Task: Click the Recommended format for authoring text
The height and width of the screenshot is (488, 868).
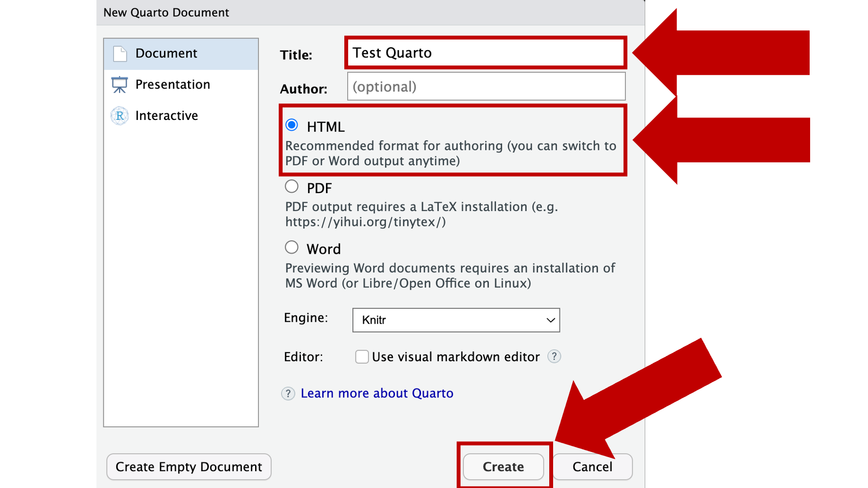Action: [451, 153]
